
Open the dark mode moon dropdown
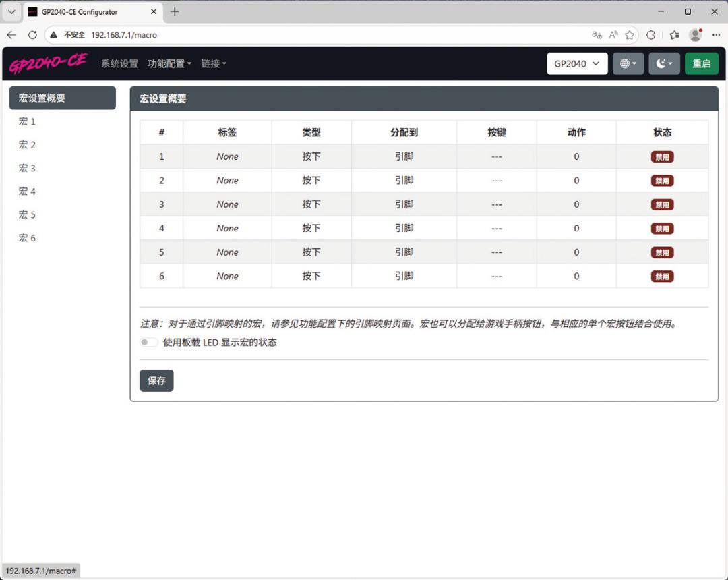664,63
